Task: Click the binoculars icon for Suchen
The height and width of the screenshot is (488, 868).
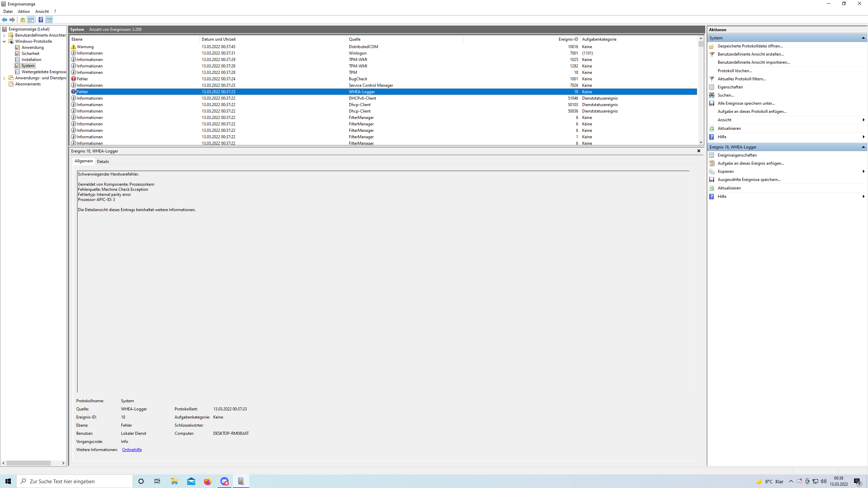Action: tap(712, 95)
